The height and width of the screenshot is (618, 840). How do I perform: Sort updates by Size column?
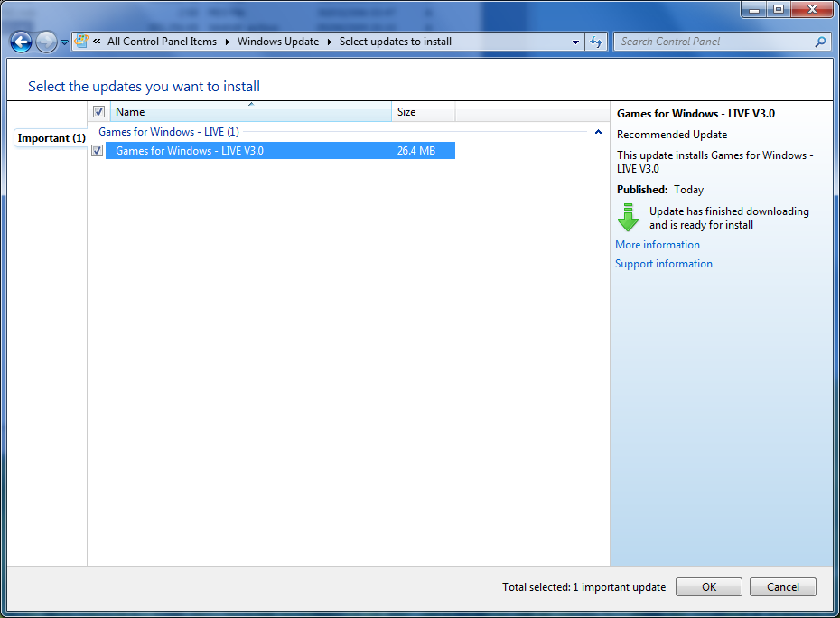point(424,111)
